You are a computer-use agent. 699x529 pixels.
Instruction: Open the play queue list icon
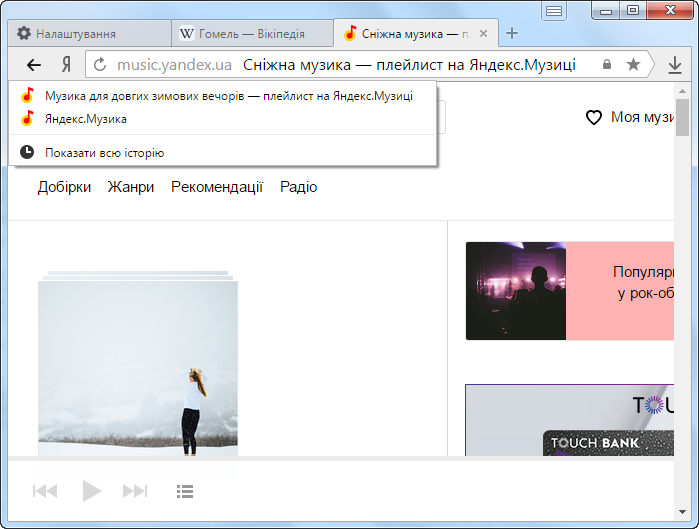[x=185, y=491]
